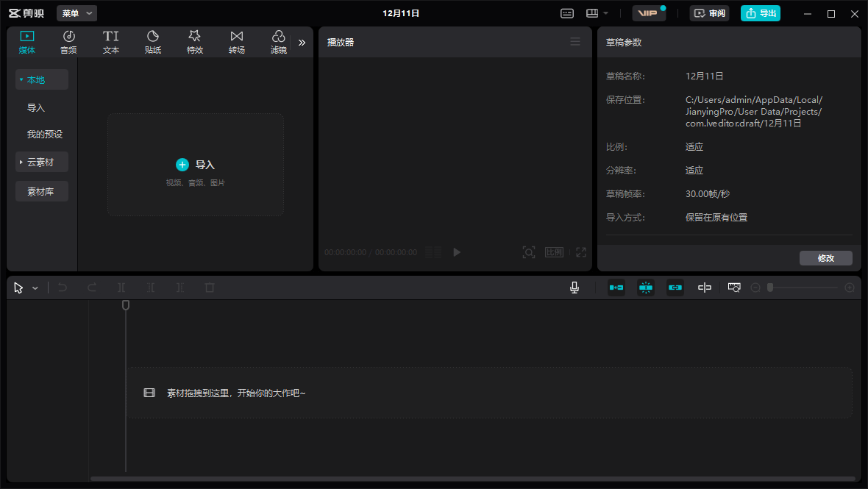Click the timeline fit-to-view icon
The image size is (868, 489).
tap(734, 288)
